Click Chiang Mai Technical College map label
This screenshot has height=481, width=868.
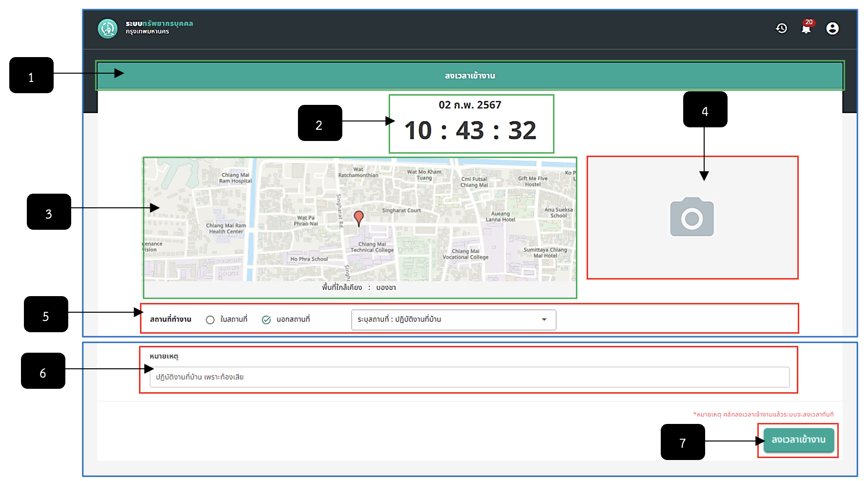[x=372, y=247]
